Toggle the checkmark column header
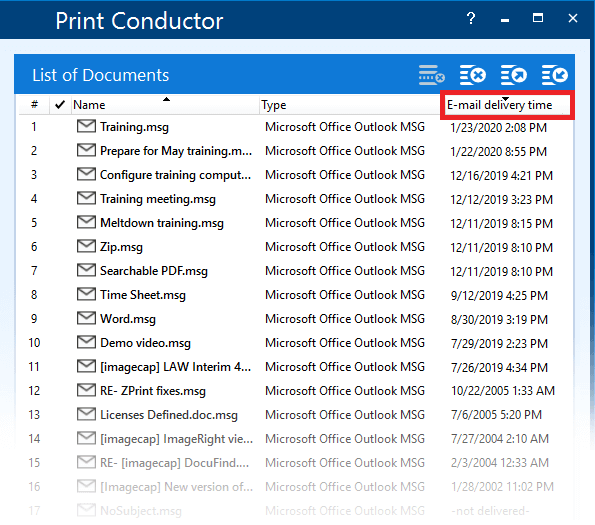Viewport: 595px width, 525px height. (x=60, y=105)
